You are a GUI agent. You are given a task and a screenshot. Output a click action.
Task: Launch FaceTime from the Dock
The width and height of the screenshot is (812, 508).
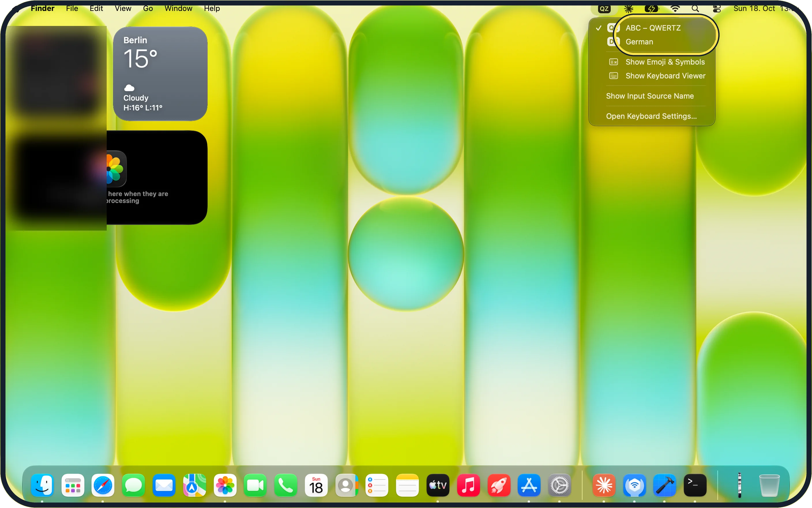(255, 485)
